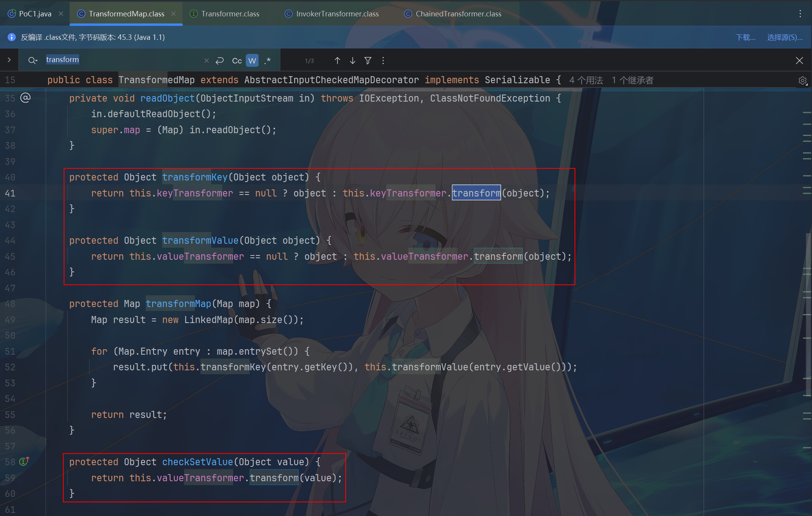Click ClassNotFoundException on line 35

click(x=490, y=98)
